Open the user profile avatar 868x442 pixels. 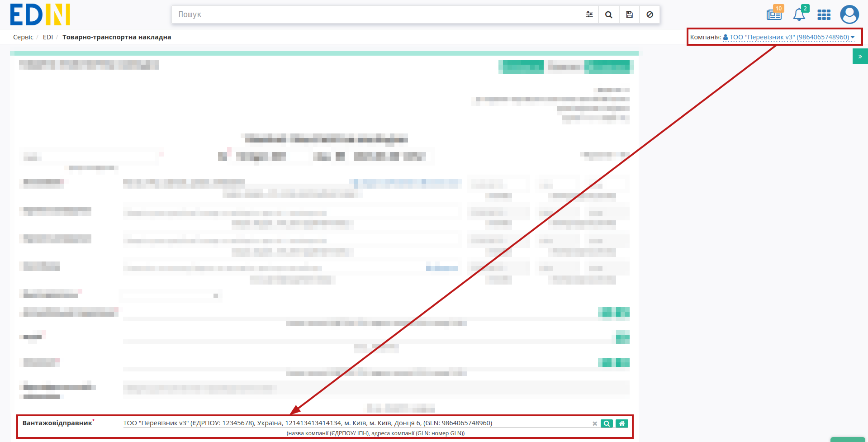click(849, 14)
